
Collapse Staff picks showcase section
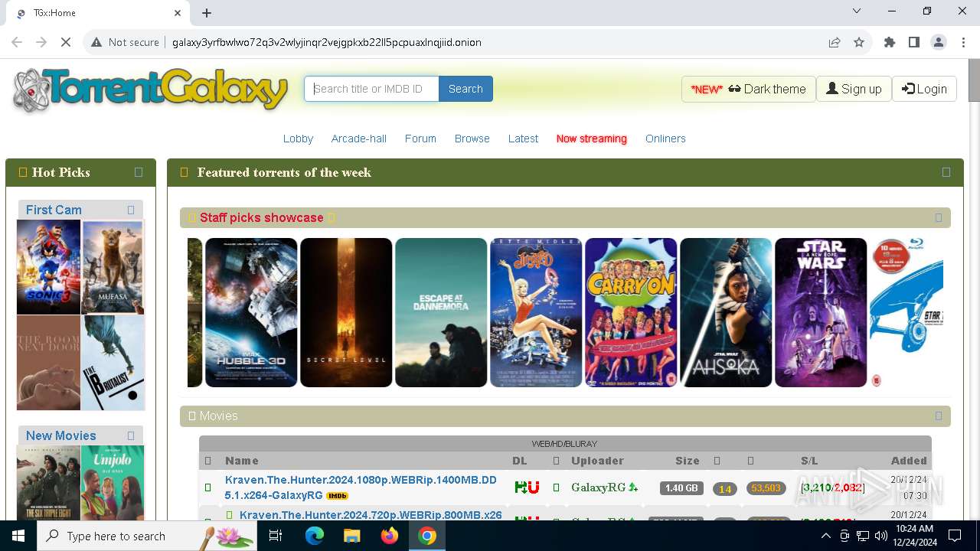pos(939,217)
